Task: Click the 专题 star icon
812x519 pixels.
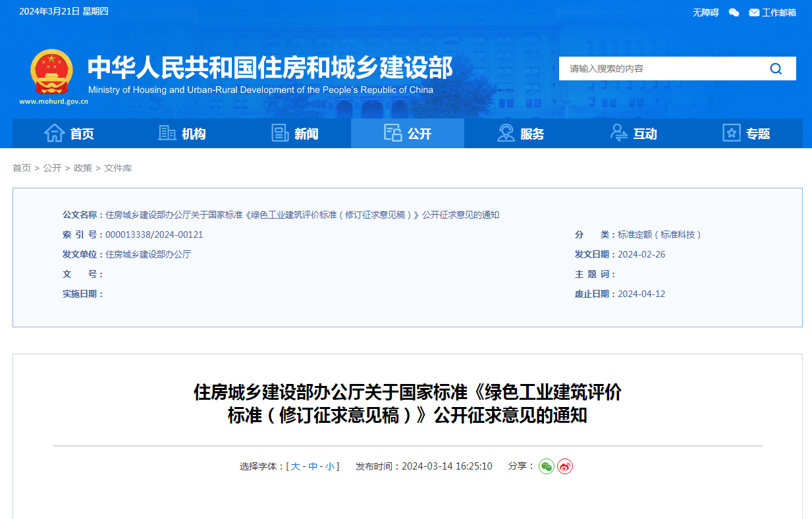Action: tap(731, 133)
